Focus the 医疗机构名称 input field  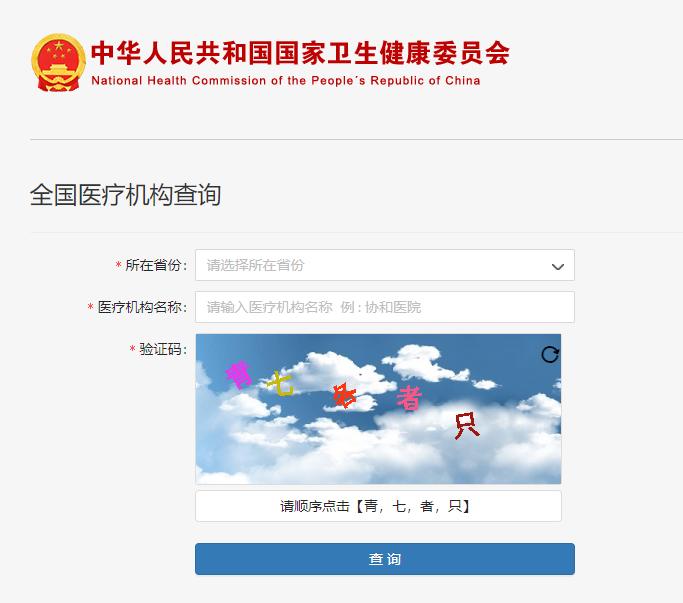[385, 307]
